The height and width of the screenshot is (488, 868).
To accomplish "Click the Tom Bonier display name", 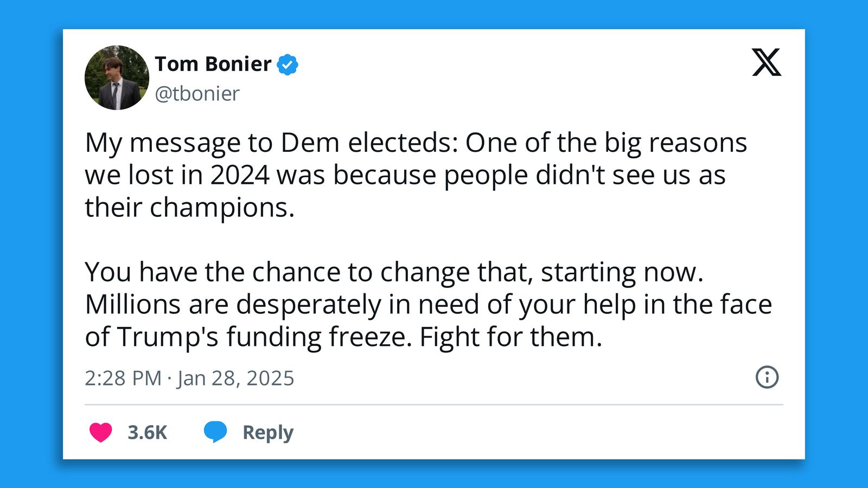I will (213, 64).
